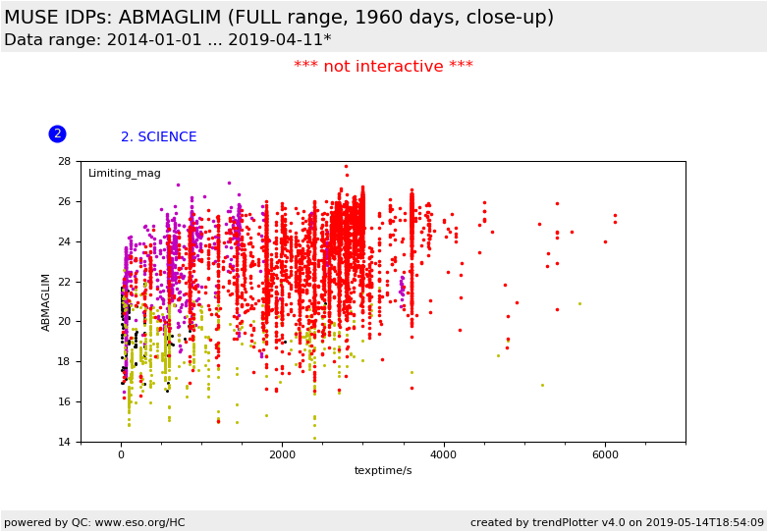This screenshot has width=768, height=532.
Task: Click the Limiting_mag plot label
Action: 124,174
